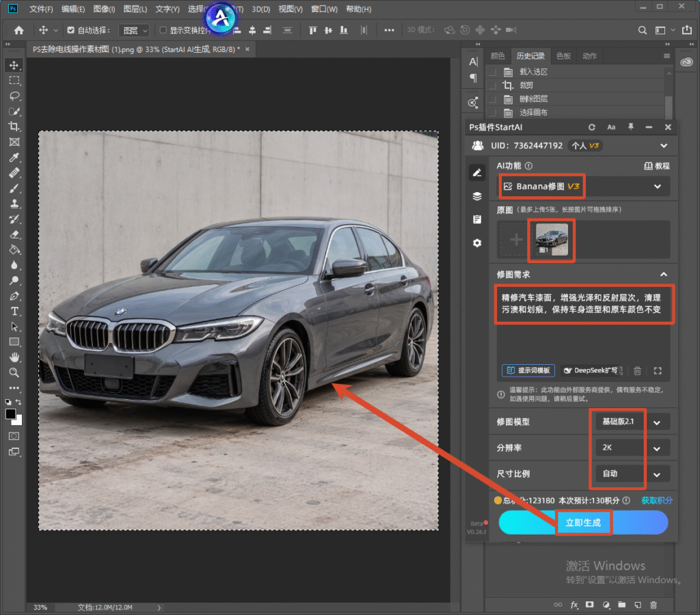Viewport: 700px width, 615px height.
Task: Open the 教程 tutorial link
Action: (x=657, y=166)
